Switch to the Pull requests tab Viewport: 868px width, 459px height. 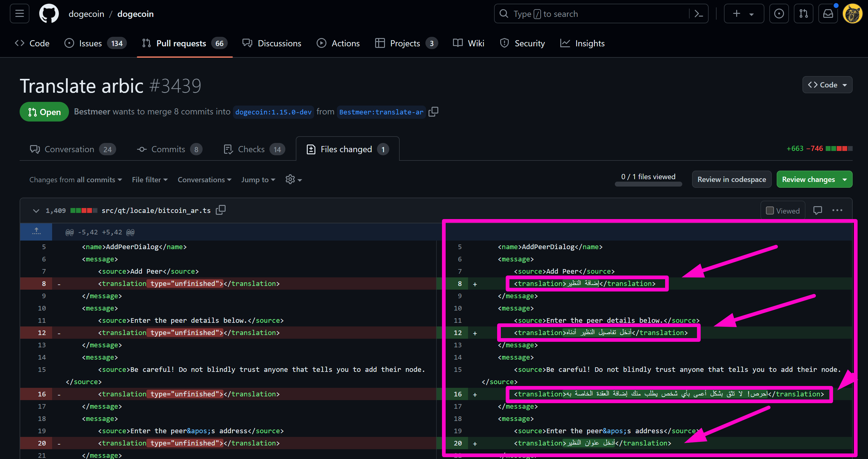(x=185, y=43)
